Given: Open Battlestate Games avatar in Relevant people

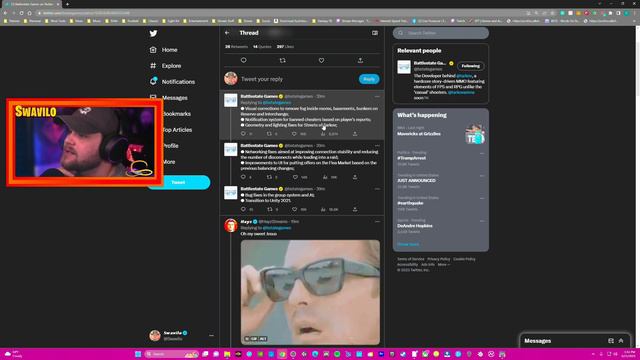Looking at the screenshot, I should coord(404,67).
